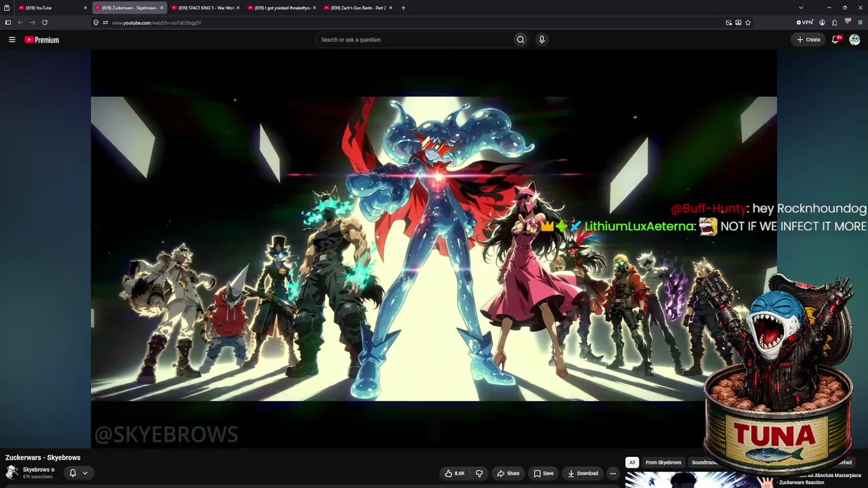Image resolution: width=868 pixels, height=488 pixels.
Task: Toggle the browser sidebar panel
Action: click(8, 22)
